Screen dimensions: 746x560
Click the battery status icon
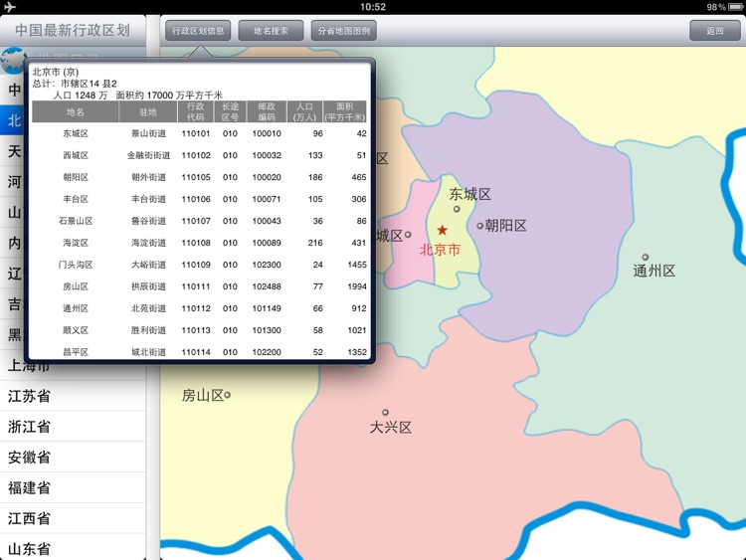735,7
